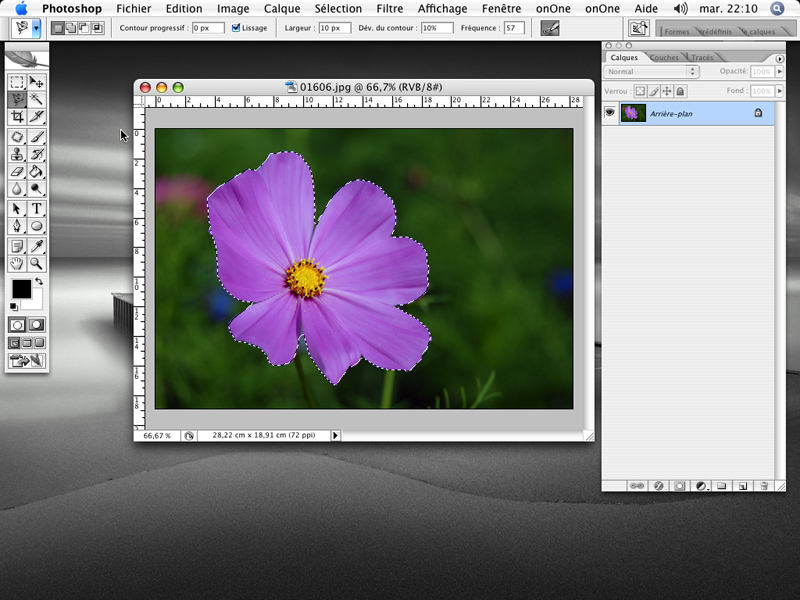Viewport: 800px width, 600px height.
Task: Select the Move tool
Action: [x=36, y=82]
